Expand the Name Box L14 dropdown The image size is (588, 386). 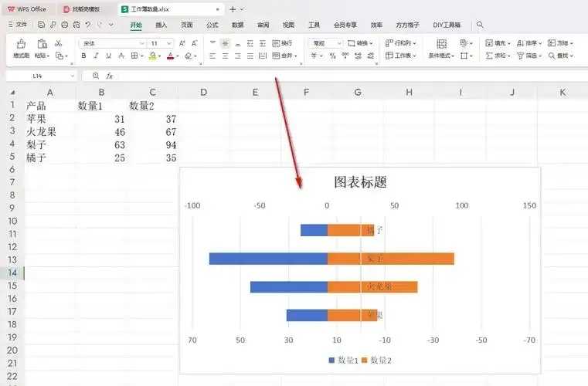point(73,76)
